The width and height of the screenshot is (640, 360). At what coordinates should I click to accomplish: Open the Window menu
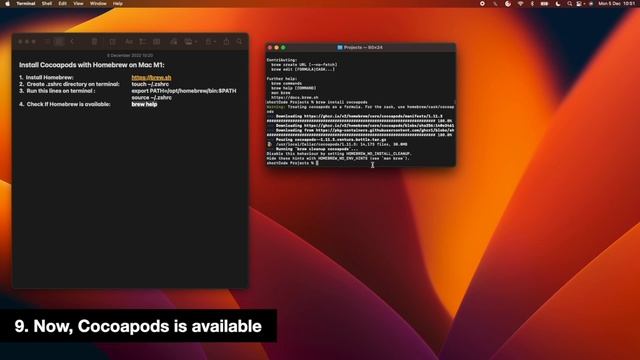click(98, 3)
